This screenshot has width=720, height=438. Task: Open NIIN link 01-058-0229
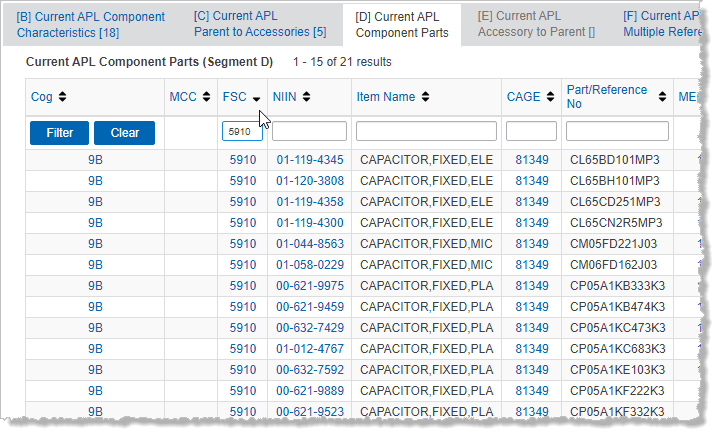(310, 265)
